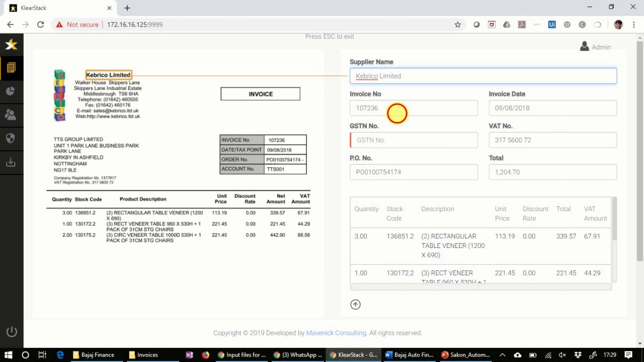
Task: Click the P.O. No. field
Action: pyautogui.click(x=414, y=172)
